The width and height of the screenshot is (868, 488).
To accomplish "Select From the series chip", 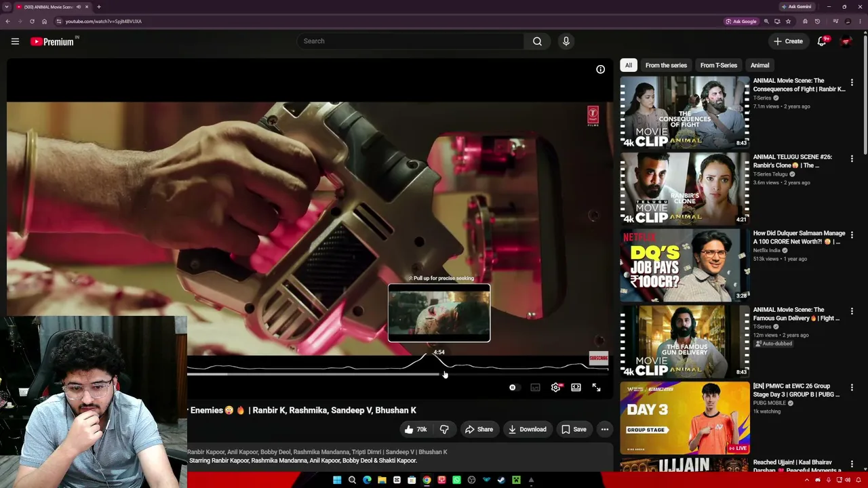I will tap(666, 65).
